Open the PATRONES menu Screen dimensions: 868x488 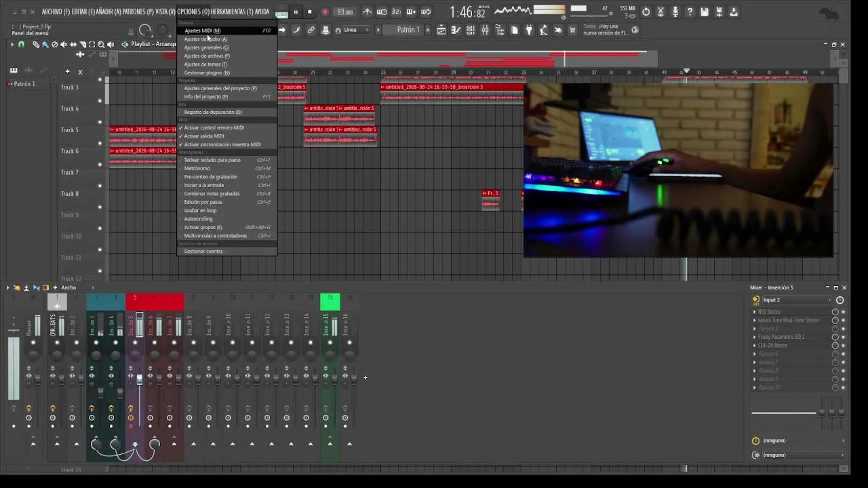pyautogui.click(x=138, y=12)
